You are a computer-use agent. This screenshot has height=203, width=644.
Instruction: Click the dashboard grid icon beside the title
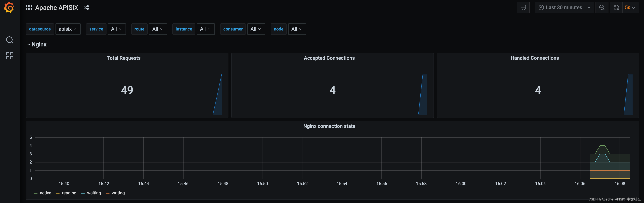click(29, 8)
